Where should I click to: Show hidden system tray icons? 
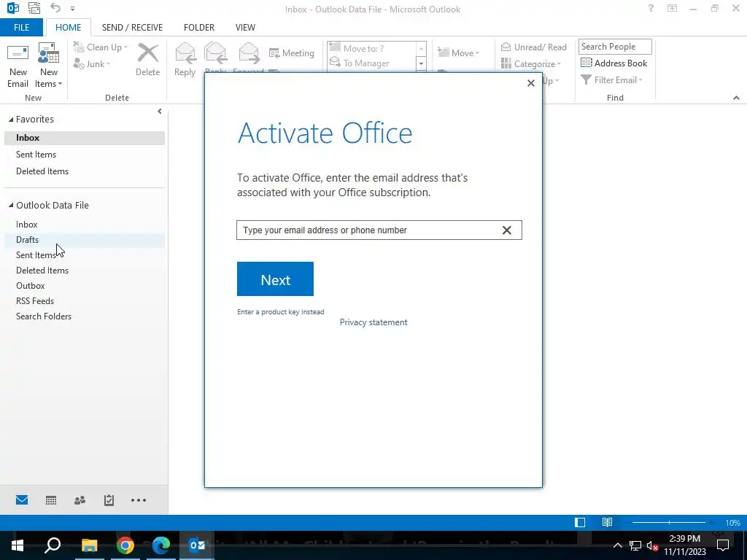point(617,545)
